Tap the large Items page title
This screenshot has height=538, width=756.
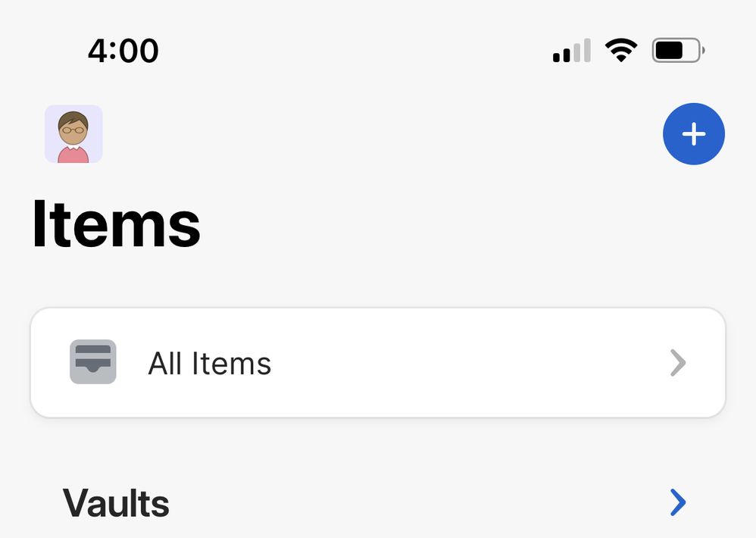[x=116, y=224]
